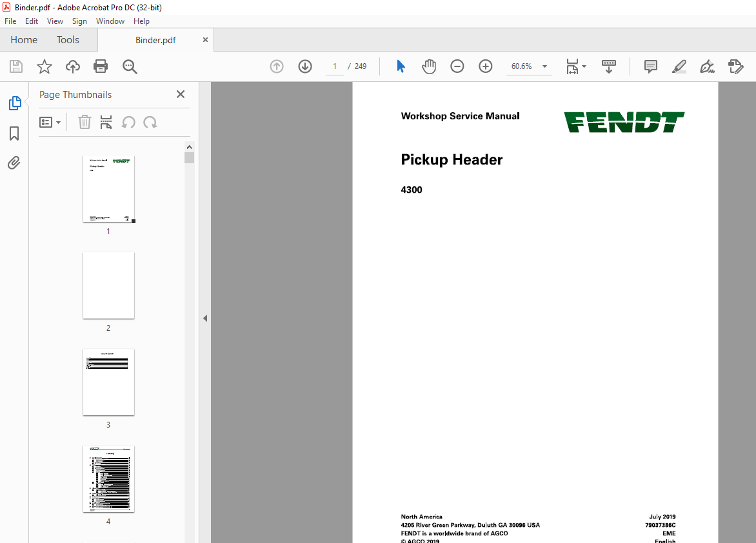Image resolution: width=756 pixels, height=543 pixels.
Task: Select page 1 thumbnail
Action: [108, 189]
